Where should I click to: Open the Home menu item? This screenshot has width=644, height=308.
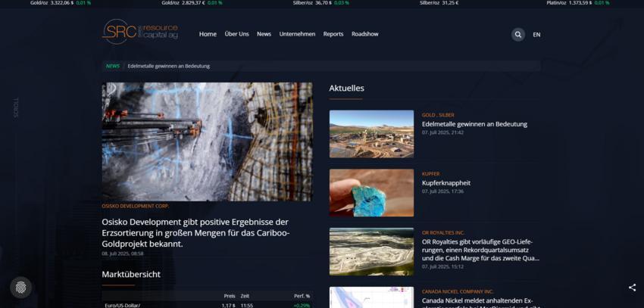click(x=208, y=34)
